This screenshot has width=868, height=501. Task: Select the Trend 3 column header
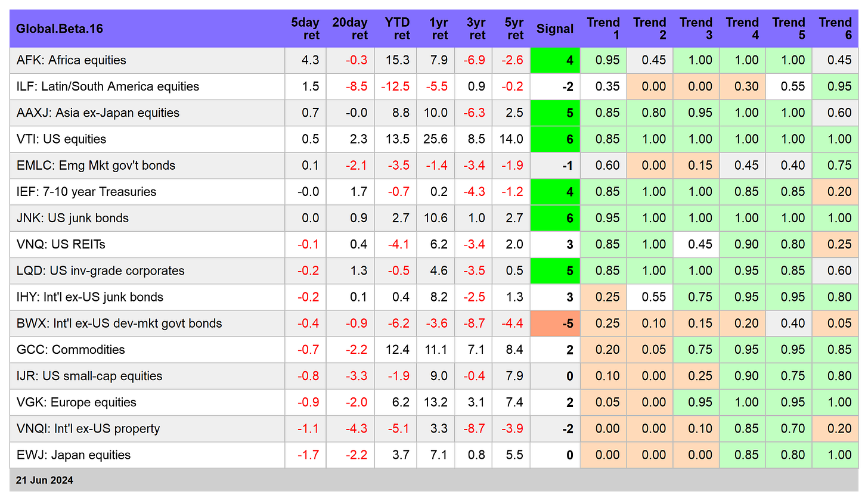click(x=696, y=29)
